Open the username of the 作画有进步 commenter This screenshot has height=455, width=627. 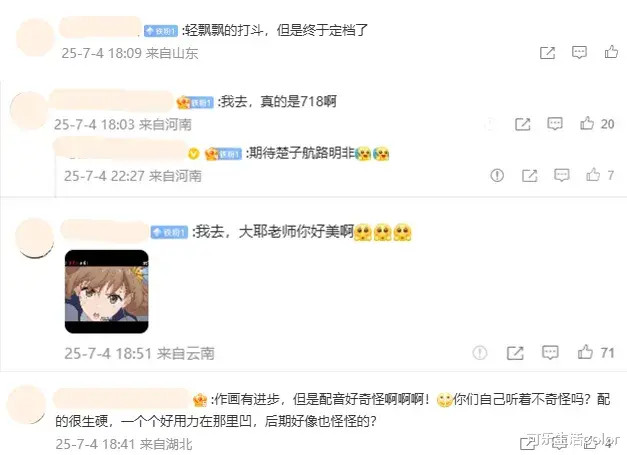tap(122, 399)
